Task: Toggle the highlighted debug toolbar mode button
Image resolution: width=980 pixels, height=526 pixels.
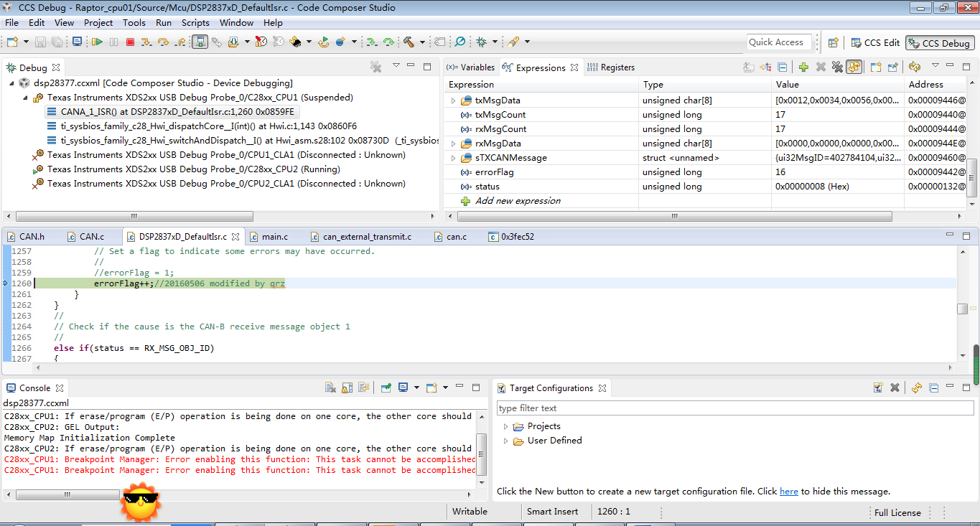Action: pos(200,42)
